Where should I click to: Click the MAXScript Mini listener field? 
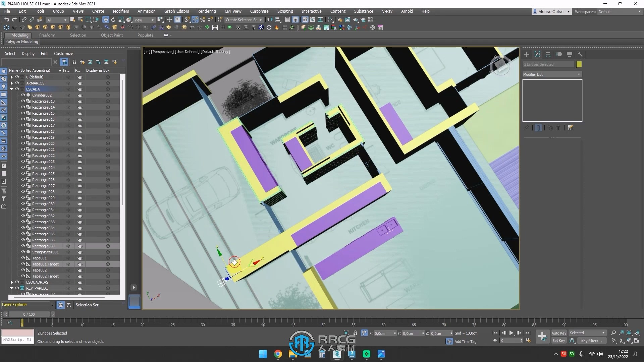point(18,340)
